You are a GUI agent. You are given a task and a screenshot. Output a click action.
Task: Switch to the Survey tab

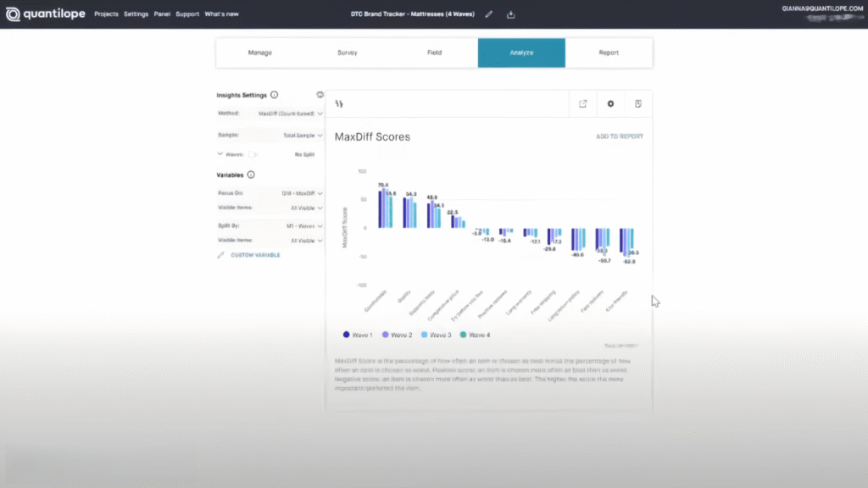pyautogui.click(x=347, y=53)
